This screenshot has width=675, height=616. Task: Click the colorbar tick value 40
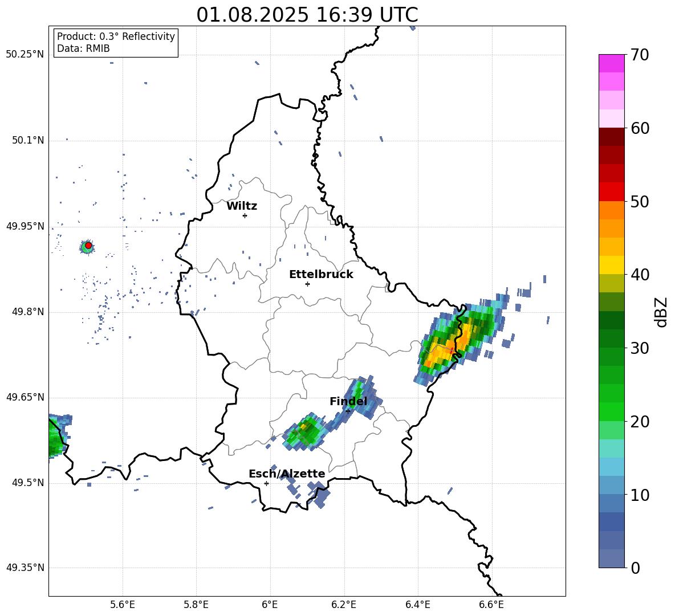(640, 275)
